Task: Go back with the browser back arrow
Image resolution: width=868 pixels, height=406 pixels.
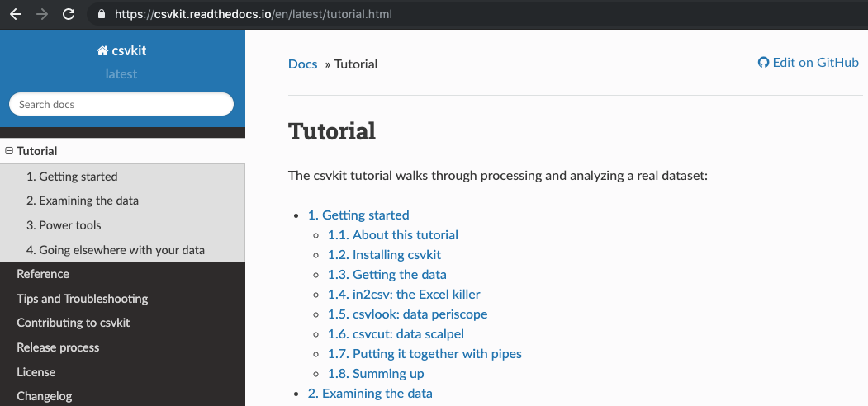Action: point(16,14)
